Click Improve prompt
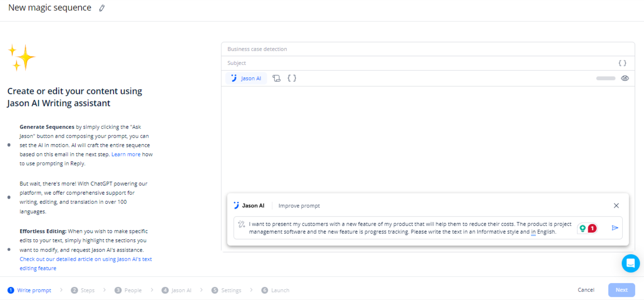The width and height of the screenshot is (644, 300). [x=299, y=206]
